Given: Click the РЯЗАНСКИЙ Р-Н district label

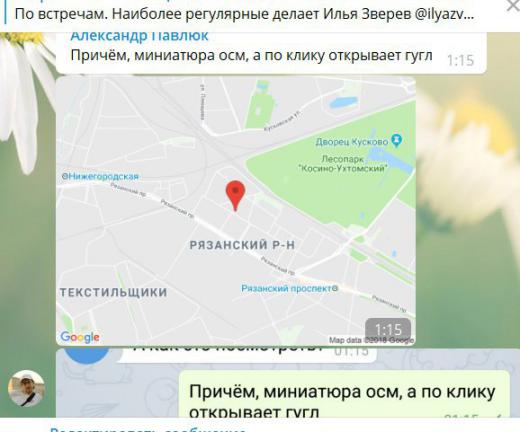Looking at the screenshot, I should 242,245.
